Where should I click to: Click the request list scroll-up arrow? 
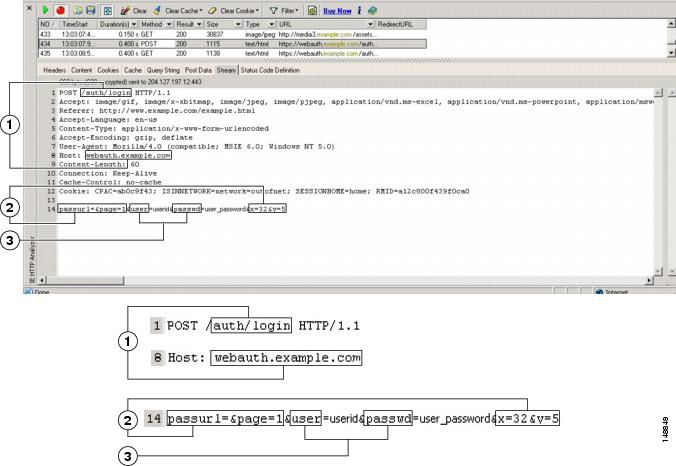coord(671,24)
